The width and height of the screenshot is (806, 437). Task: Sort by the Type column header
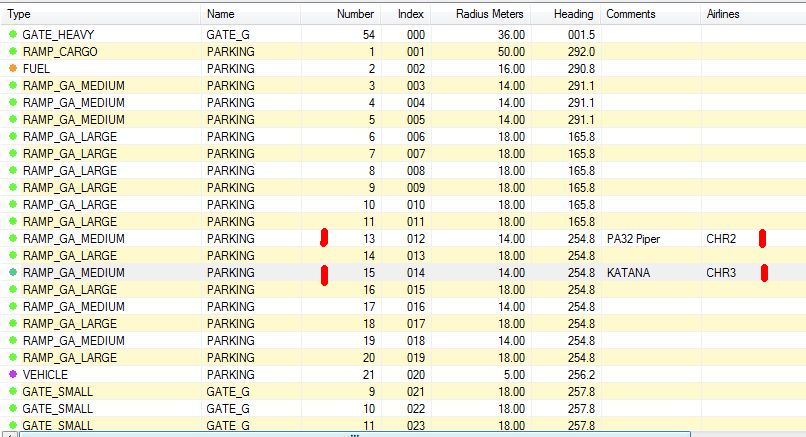[101, 14]
